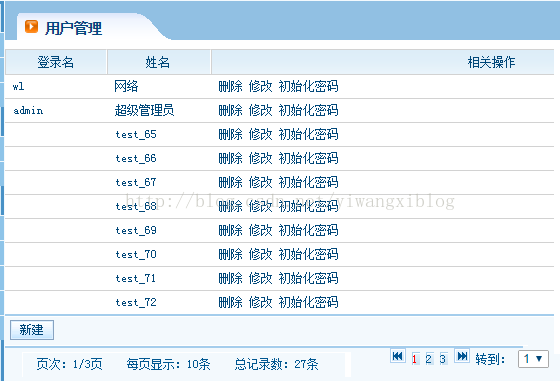Click 修改 in test_70 row
Image resolution: width=560 pixels, height=381 pixels.
pos(260,254)
